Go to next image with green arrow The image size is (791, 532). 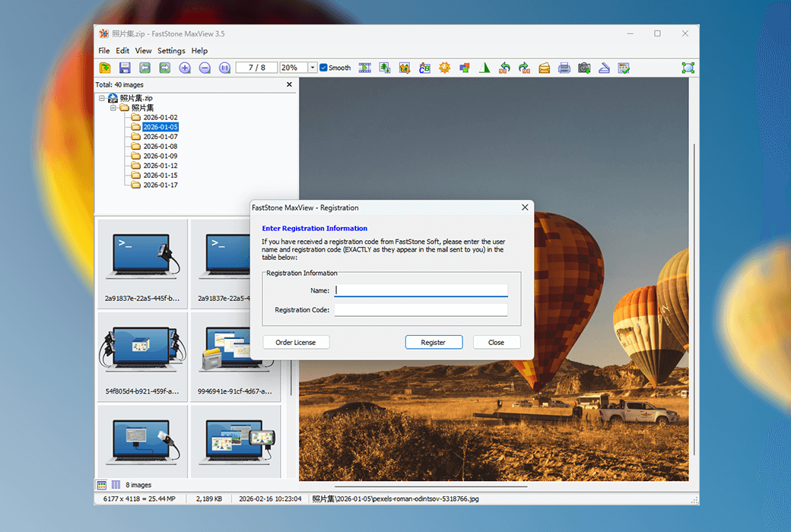pos(164,68)
